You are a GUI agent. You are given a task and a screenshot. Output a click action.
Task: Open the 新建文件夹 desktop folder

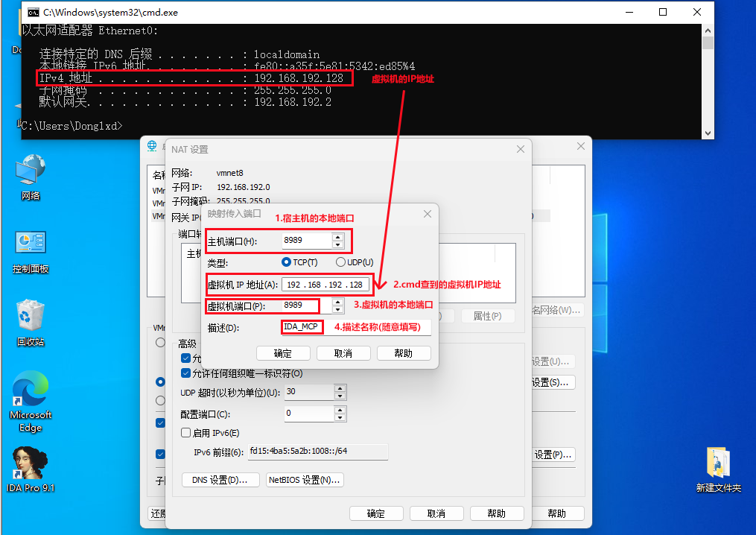point(719,469)
